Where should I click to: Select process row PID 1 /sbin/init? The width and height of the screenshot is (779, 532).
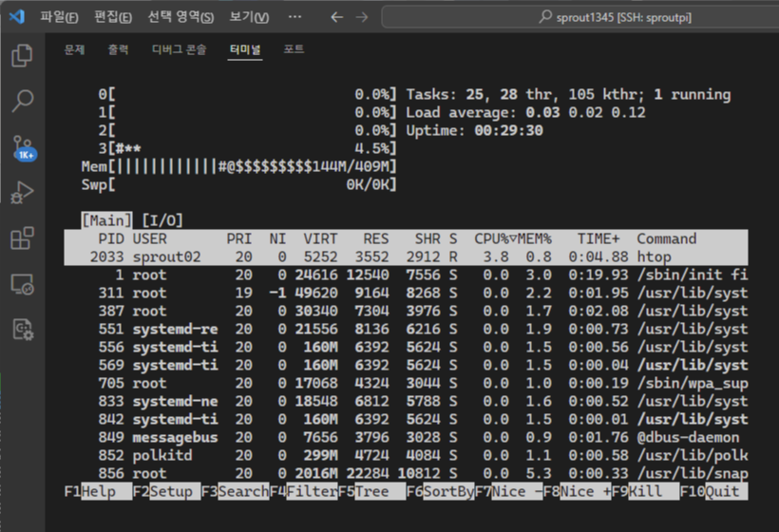tap(406, 275)
